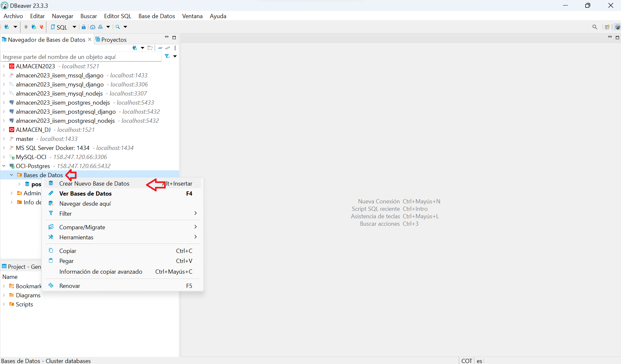Toggle the connection filter funnel icon
The image size is (621, 364).
tap(167, 56)
